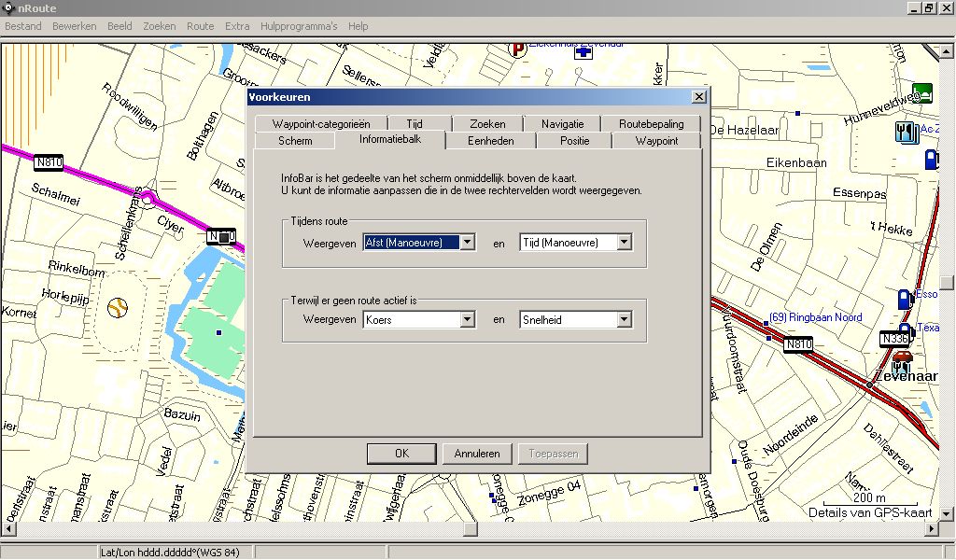Image resolution: width=956 pixels, height=560 pixels.
Task: Click the Esso station label
Action: (x=926, y=294)
